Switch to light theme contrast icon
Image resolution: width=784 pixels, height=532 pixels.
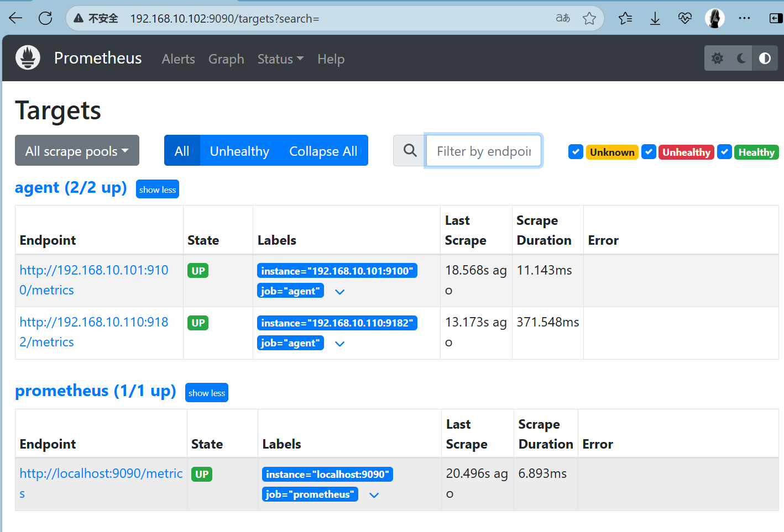click(765, 58)
